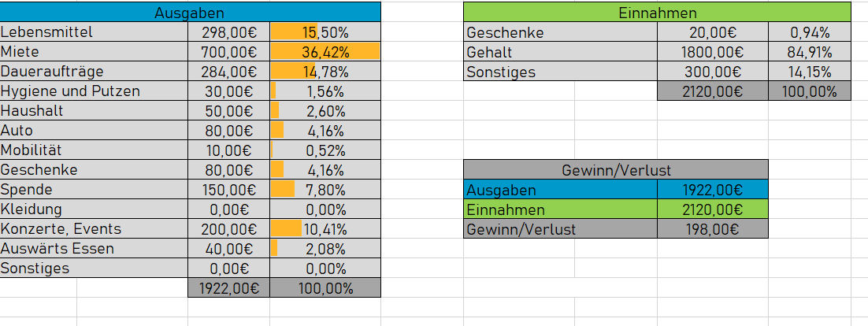Select the Einnahmen header cell

click(x=657, y=12)
